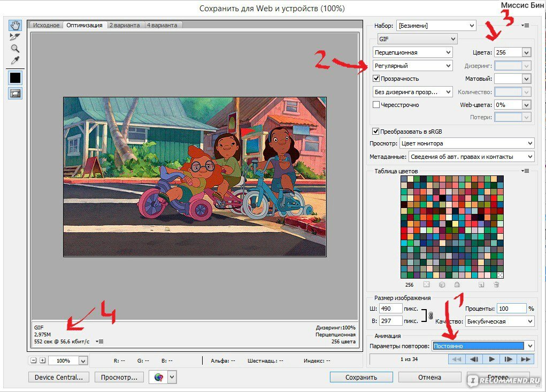The image size is (546, 392).
Task: Select the Slice Select tool
Action: [15, 36]
